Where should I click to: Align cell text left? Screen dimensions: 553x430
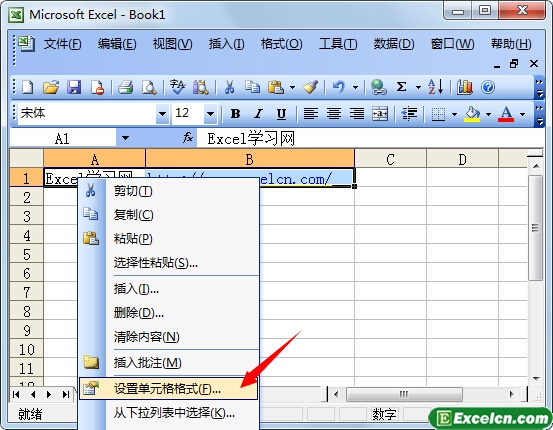311,114
